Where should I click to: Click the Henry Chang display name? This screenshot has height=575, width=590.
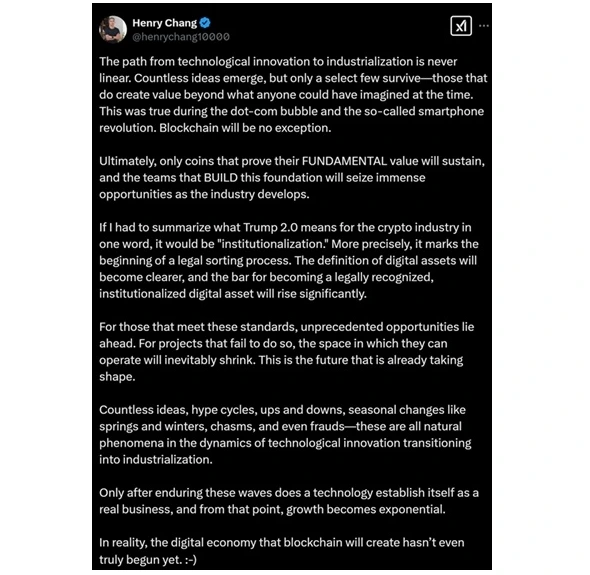[x=164, y=23]
